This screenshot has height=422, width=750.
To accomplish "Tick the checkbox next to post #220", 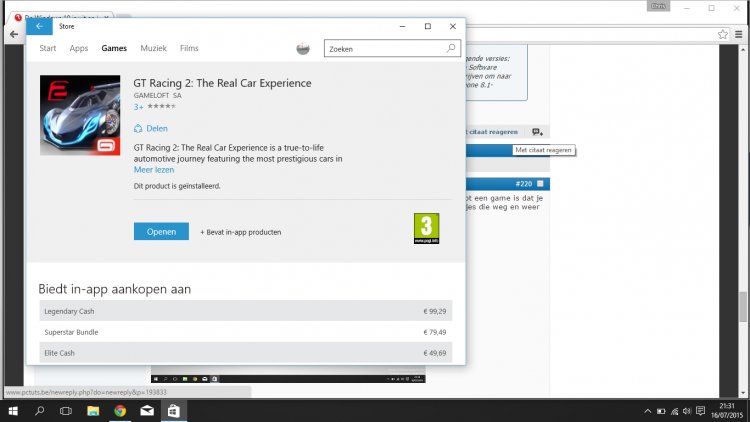I will (540, 184).
